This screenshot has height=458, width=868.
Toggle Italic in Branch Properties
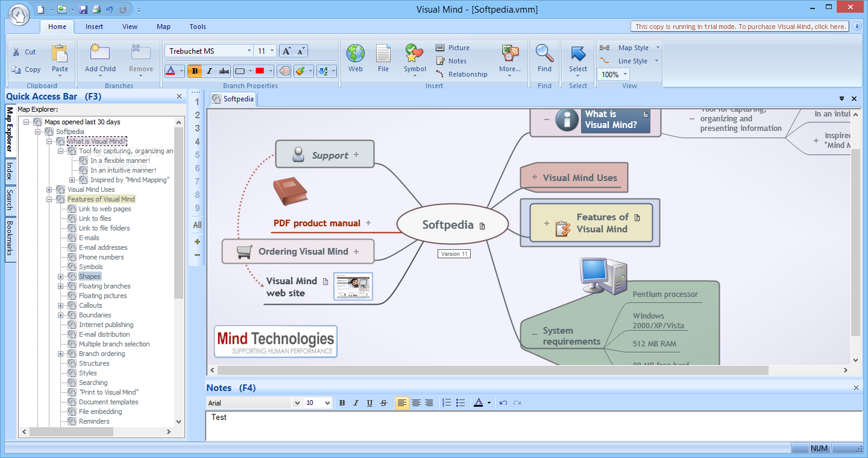click(209, 71)
